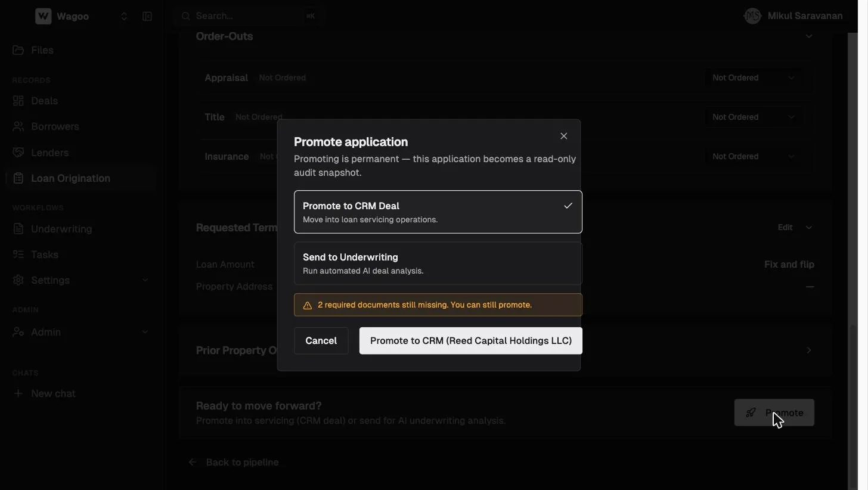Collapse Requested Terms section chevron
The image size is (868, 490).
coord(809,228)
